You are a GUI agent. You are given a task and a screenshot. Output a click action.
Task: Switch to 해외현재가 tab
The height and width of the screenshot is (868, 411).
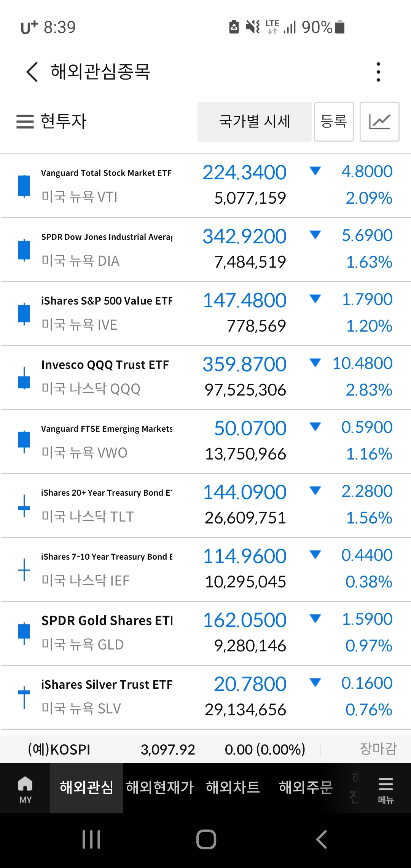(x=160, y=787)
